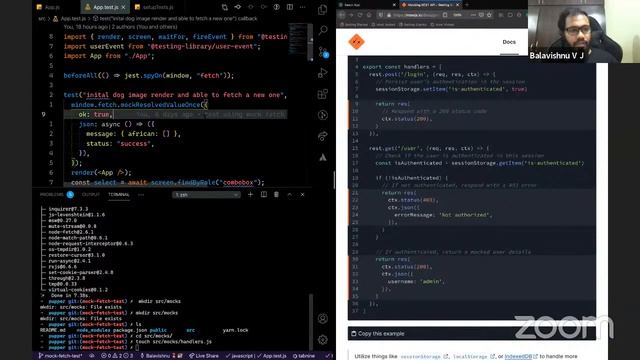The width and height of the screenshot is (640, 360).
Task: Click the editor minimap
Action: pos(299,39)
